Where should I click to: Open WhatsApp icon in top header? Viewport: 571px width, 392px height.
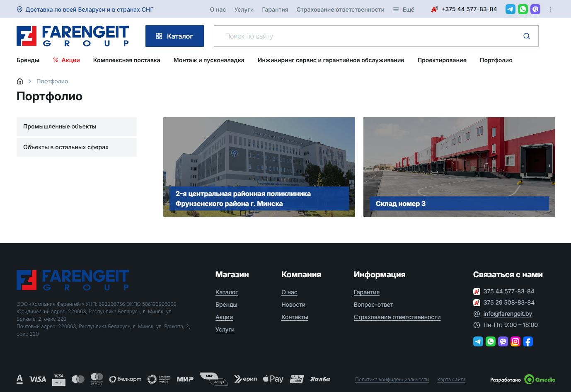(x=523, y=9)
